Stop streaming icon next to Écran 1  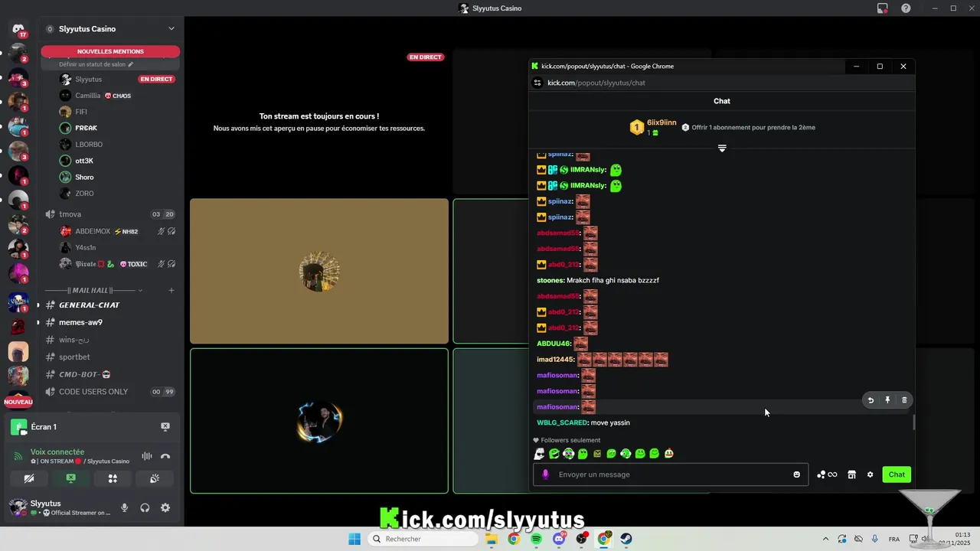165,426
